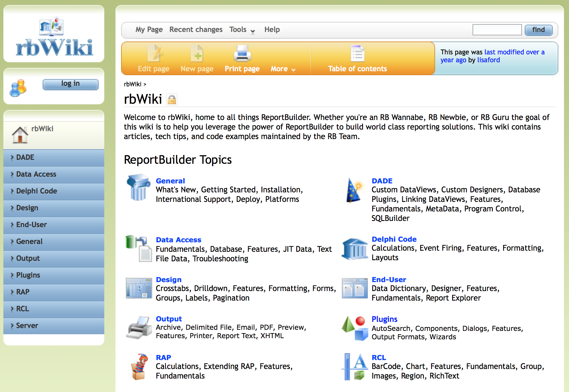Click the find button

(x=538, y=30)
